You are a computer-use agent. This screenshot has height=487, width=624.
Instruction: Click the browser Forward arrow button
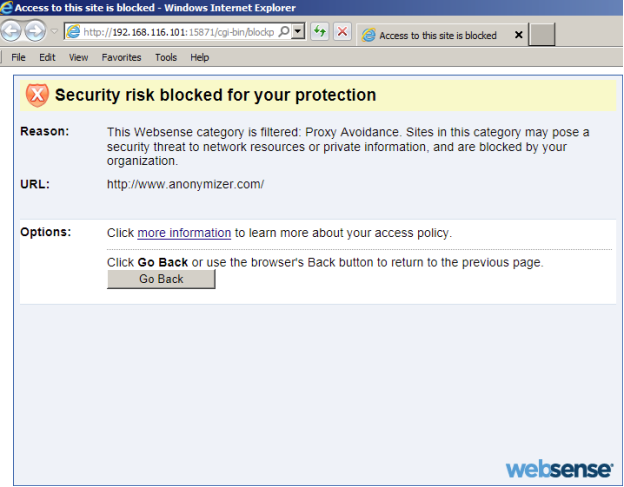(35, 32)
